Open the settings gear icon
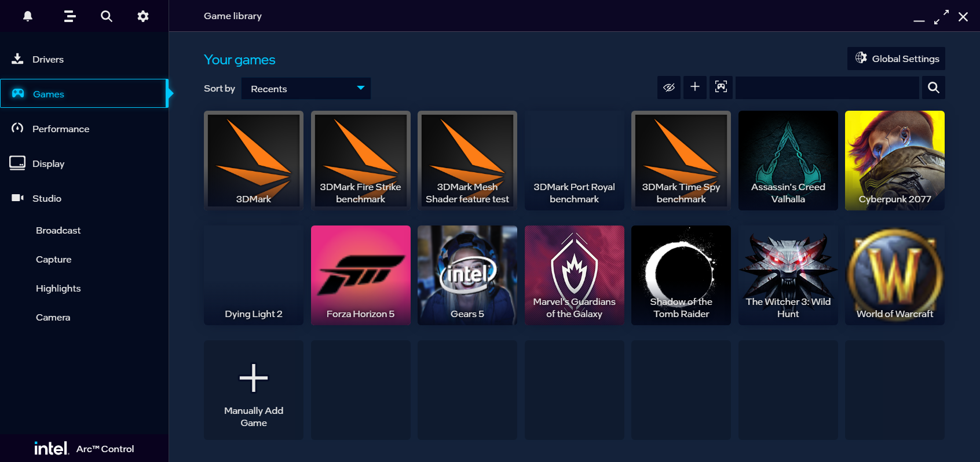 click(x=143, y=16)
